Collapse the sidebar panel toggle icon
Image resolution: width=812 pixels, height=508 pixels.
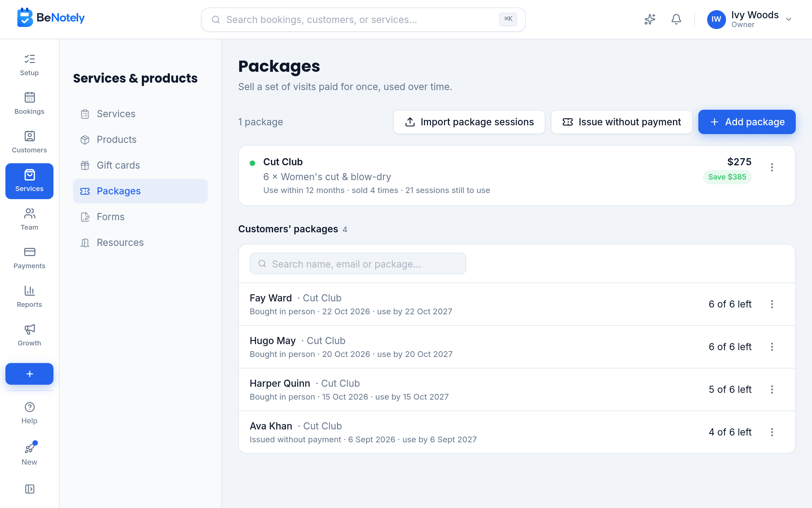click(x=29, y=489)
